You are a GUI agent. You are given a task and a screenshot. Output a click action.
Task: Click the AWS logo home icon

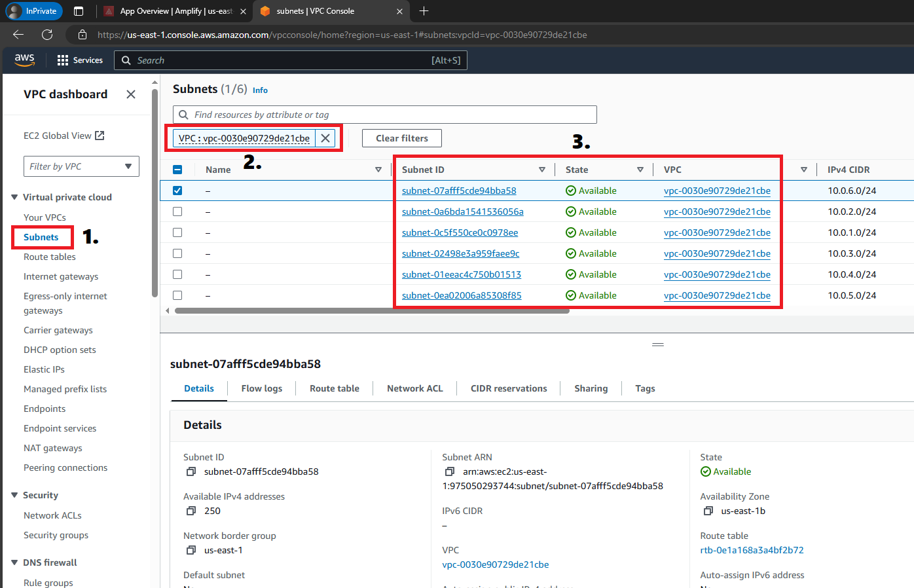[25, 60]
